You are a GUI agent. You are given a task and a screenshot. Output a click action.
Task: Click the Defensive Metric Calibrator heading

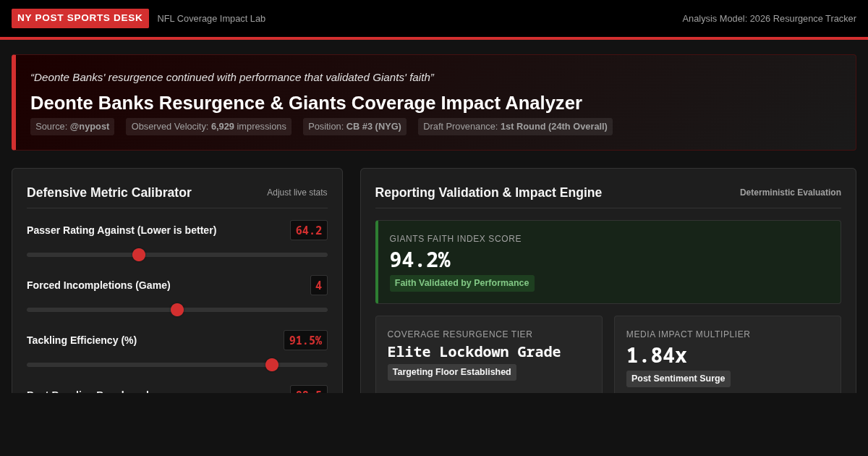click(x=109, y=193)
